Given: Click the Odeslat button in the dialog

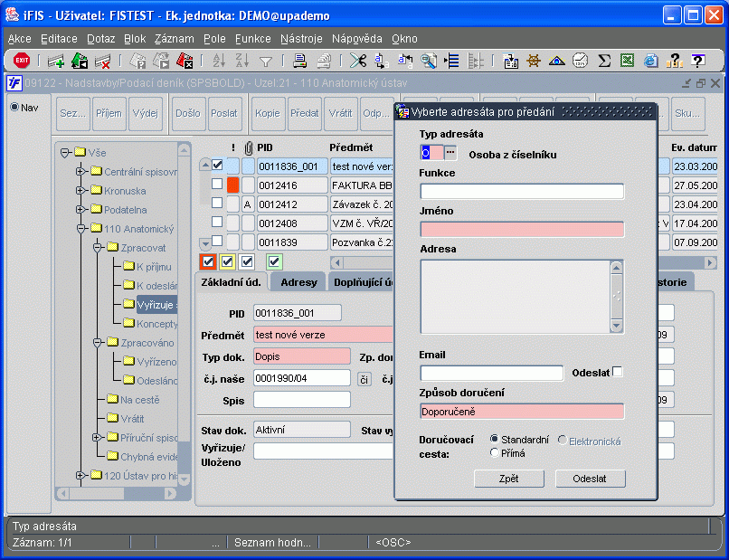Looking at the screenshot, I should (590, 479).
